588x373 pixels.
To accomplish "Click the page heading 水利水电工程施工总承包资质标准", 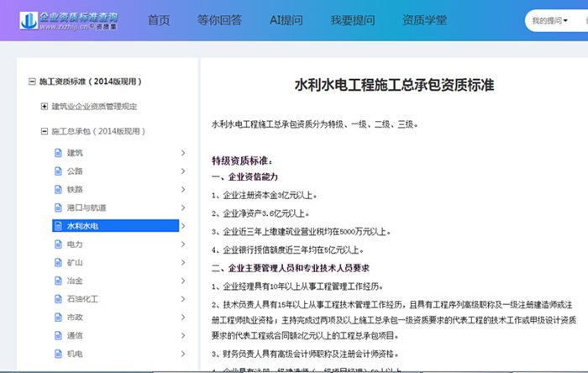I will [x=394, y=85].
